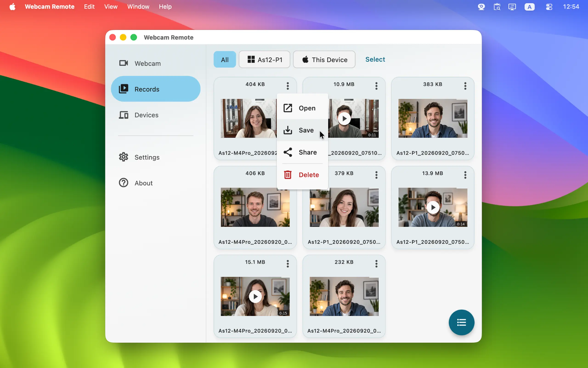Viewport: 588px width, 368px height.
Task: Open the 404 KB photo thumbnail
Action: 249,118
